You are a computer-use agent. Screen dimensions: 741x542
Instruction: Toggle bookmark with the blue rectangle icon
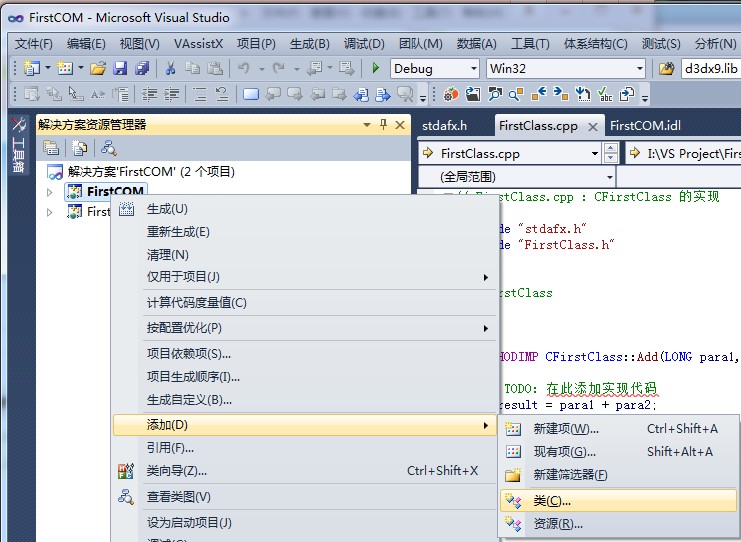pos(250,95)
